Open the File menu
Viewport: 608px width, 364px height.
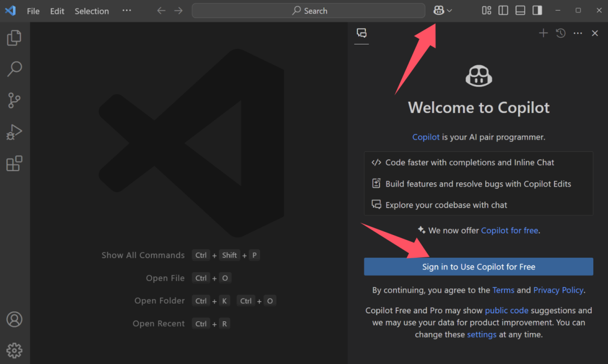tap(33, 11)
